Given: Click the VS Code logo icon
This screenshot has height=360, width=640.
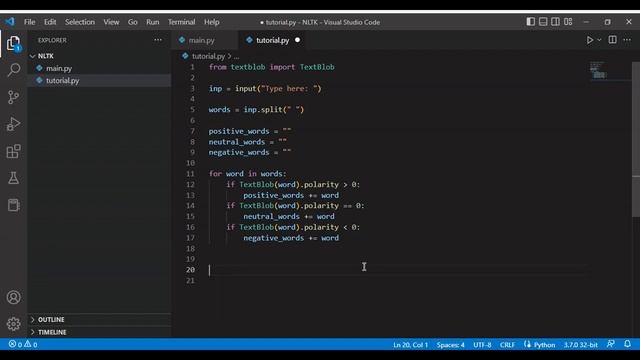Looking at the screenshot, I should pyautogui.click(x=10, y=22).
